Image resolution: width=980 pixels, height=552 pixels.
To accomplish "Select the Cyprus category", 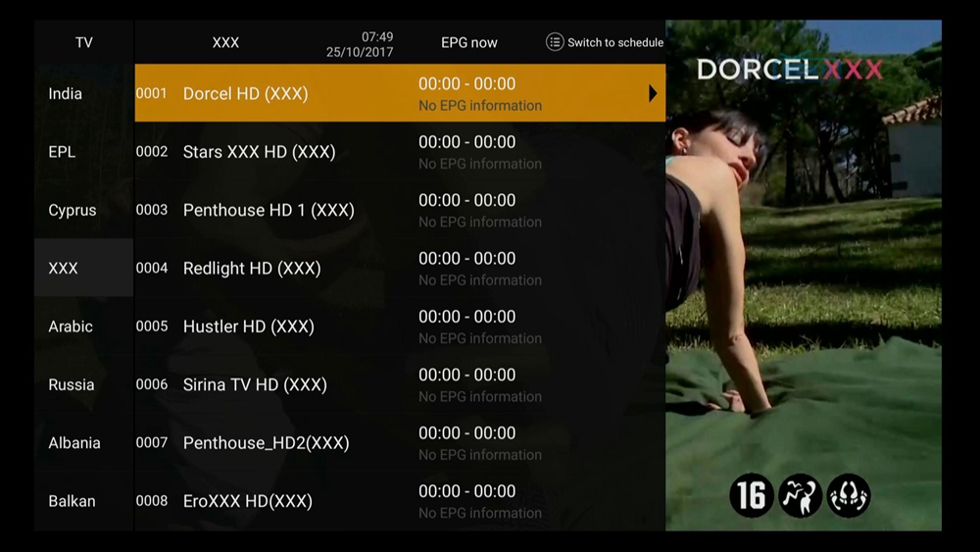I will [x=83, y=210].
